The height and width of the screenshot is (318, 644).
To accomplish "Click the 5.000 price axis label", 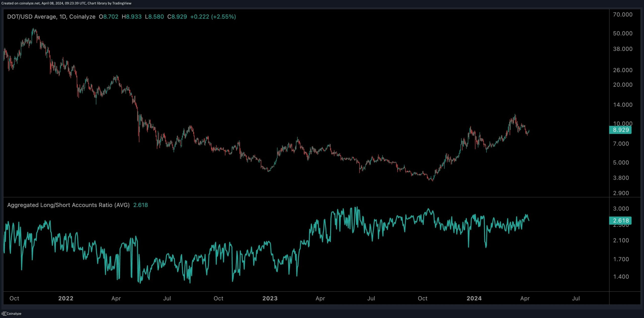I will coord(621,163).
